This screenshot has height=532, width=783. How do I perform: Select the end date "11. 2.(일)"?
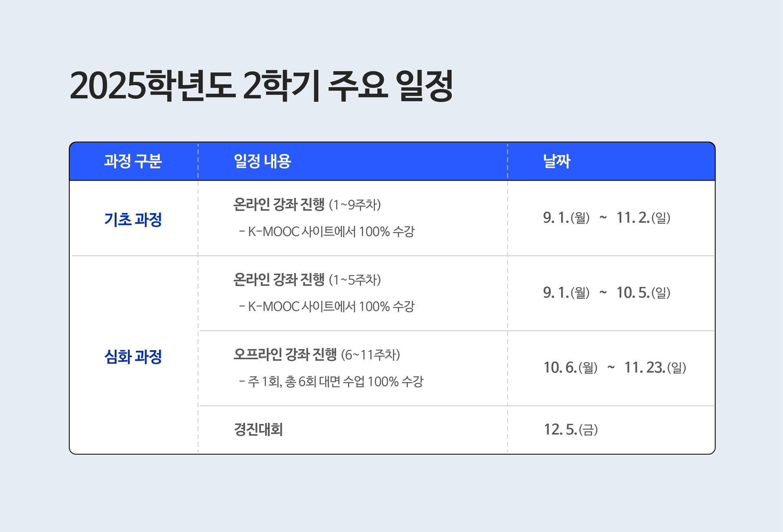[x=643, y=218]
